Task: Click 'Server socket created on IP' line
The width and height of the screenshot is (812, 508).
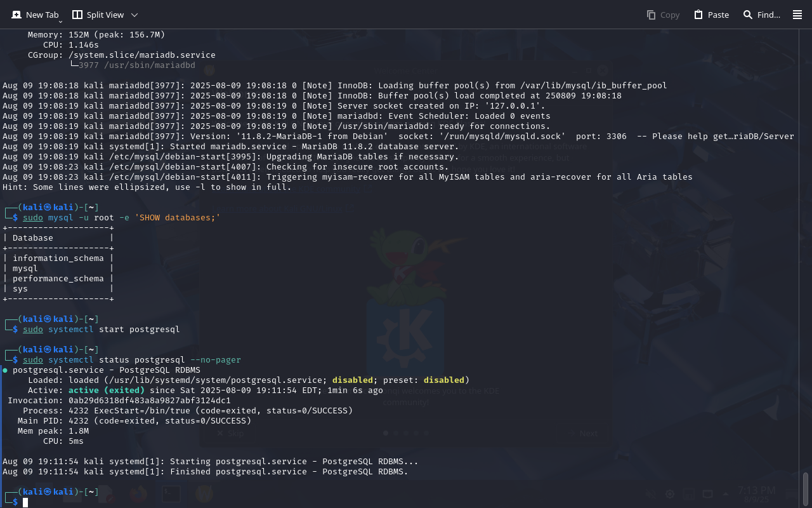Action: tap(274, 106)
